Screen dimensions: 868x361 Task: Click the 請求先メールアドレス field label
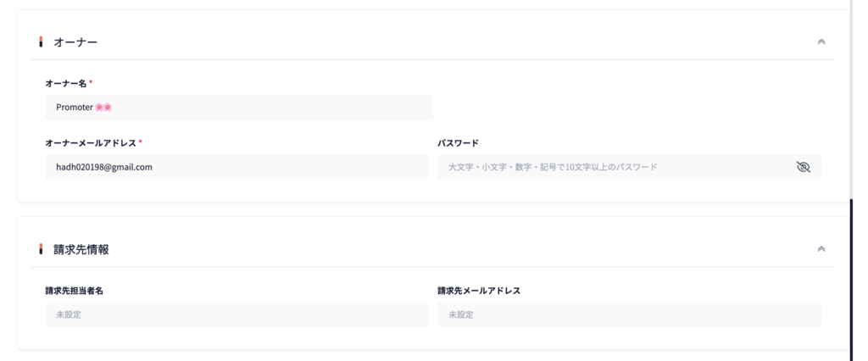pos(479,291)
